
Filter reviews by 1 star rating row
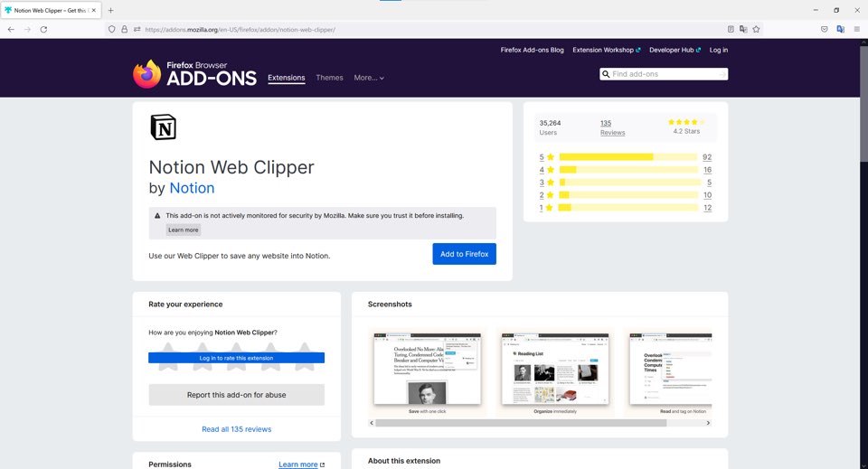(x=626, y=208)
